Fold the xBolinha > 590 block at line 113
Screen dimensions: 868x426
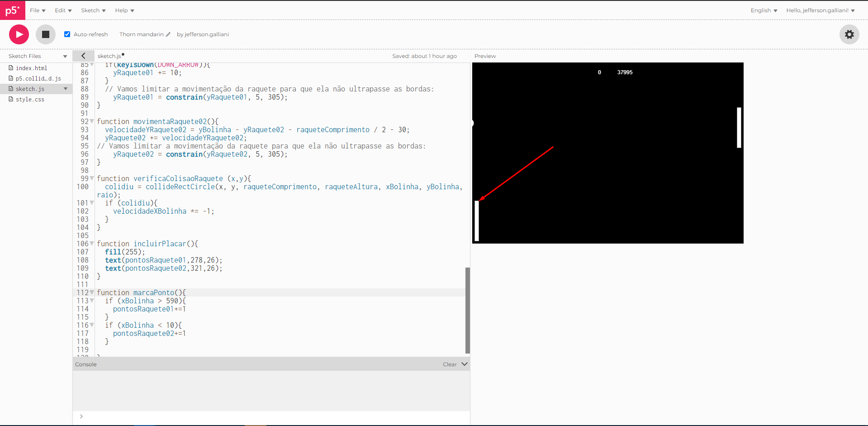pyautogui.click(x=92, y=301)
